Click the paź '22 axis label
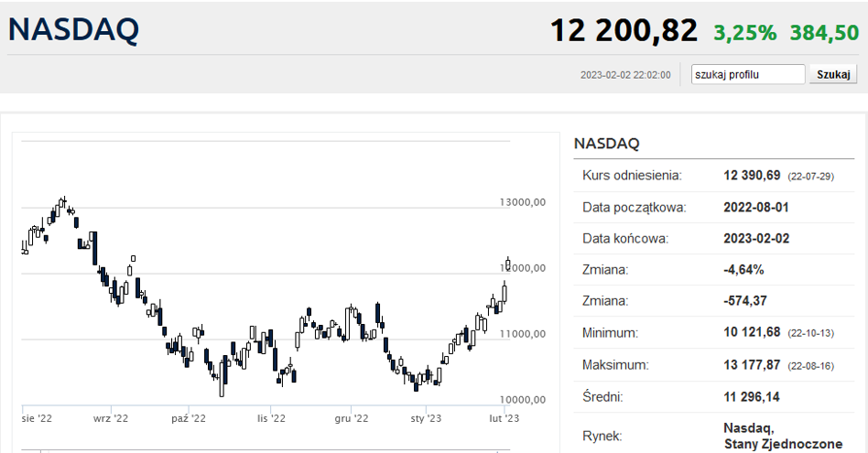Image resolution: width=868 pixels, height=453 pixels. pyautogui.click(x=189, y=419)
